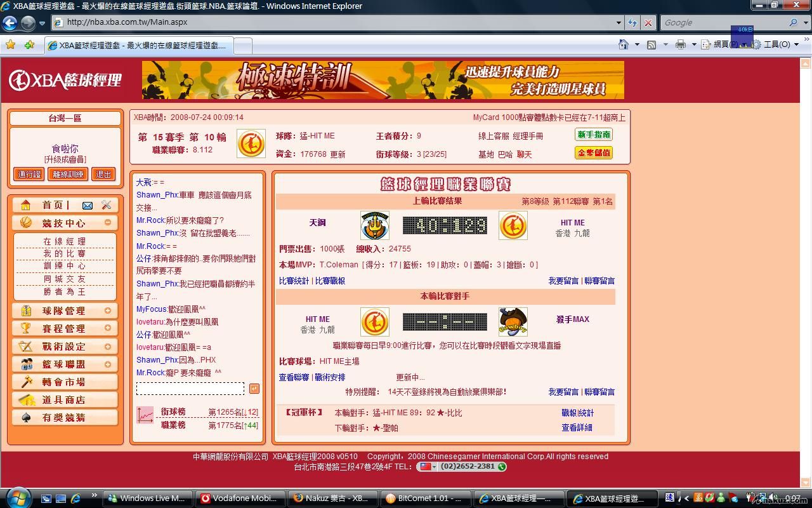Click the Add to Favorites icon
Image resolution: width=812 pixels, height=508 pixels.
tap(29, 44)
